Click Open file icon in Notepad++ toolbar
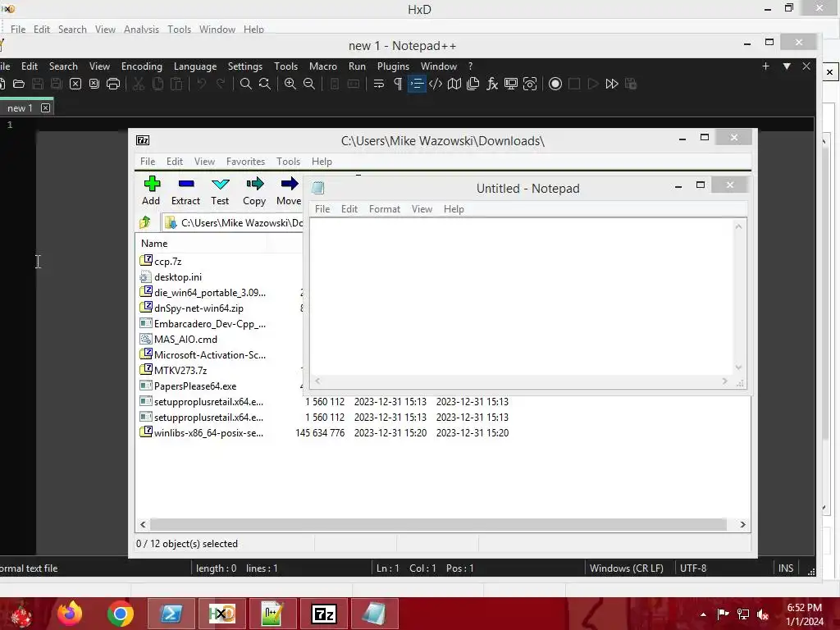The image size is (840, 630). tap(19, 84)
